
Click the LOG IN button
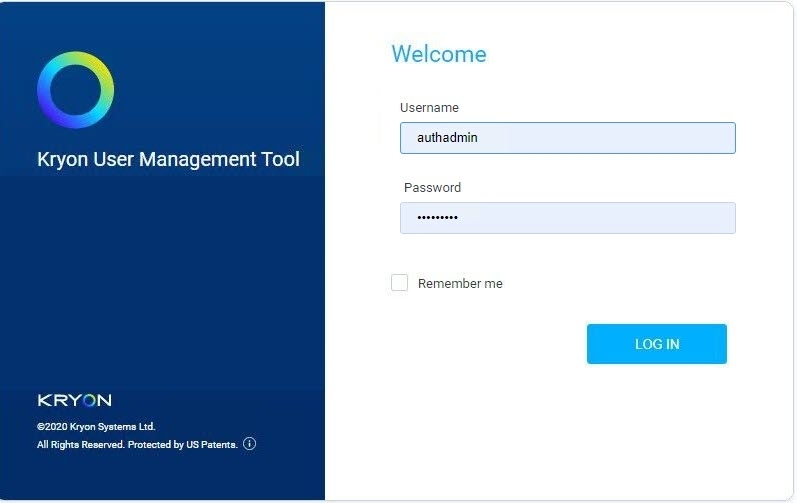point(657,344)
